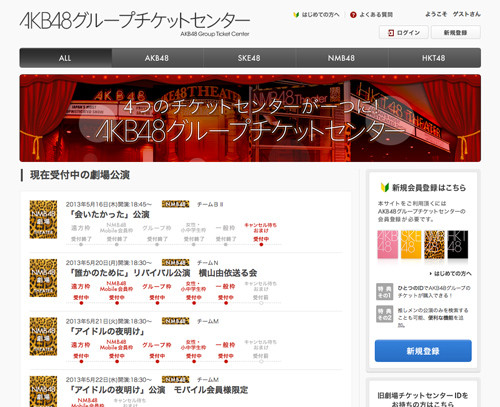The width and height of the screenshot is (500, 407).
Task: Open the black HKT48 logo tile
Action: [458, 245]
